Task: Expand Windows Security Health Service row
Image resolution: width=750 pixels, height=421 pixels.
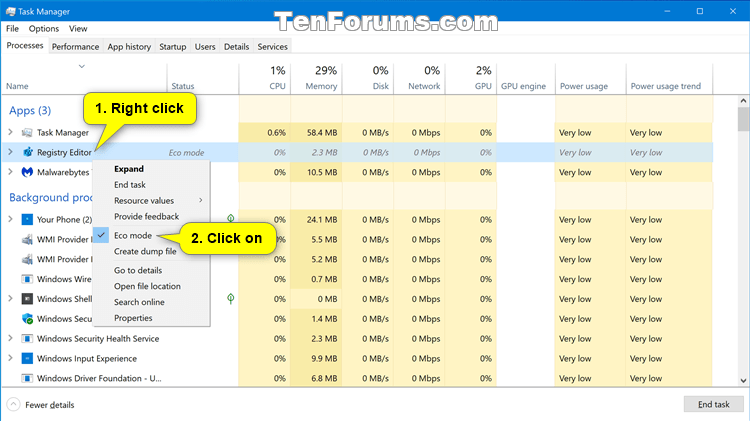Action: (x=10, y=338)
